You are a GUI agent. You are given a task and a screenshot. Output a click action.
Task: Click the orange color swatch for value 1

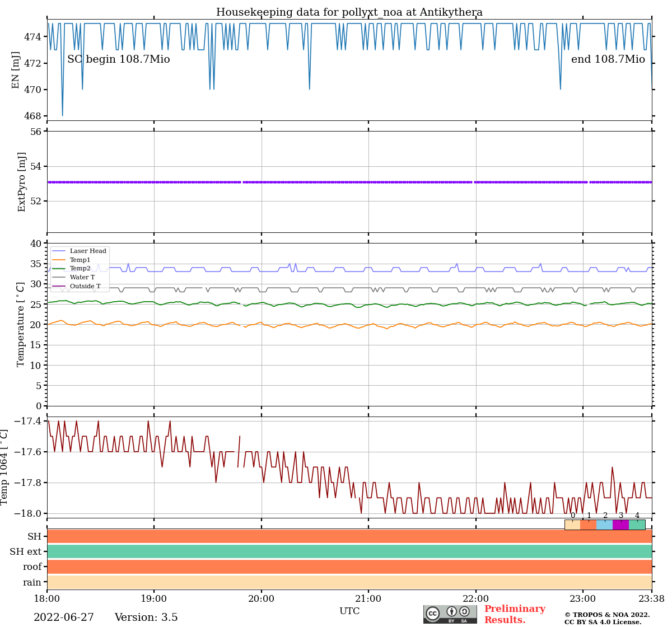click(589, 525)
